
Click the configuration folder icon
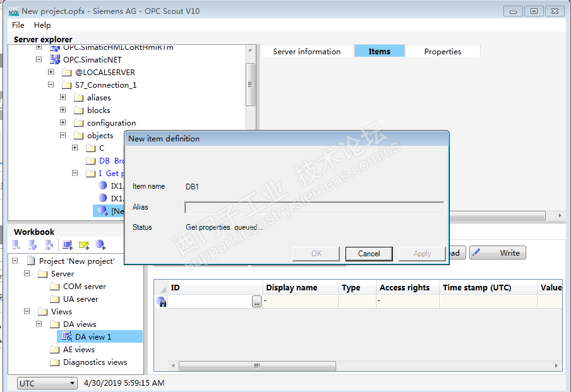(79, 123)
